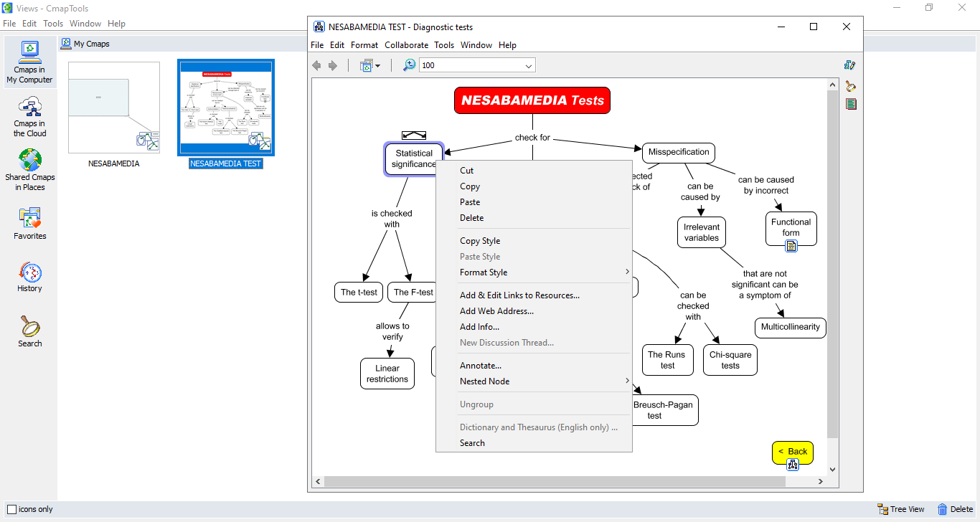
Task: Toggle the icons only checkbox
Action: click(x=11, y=509)
